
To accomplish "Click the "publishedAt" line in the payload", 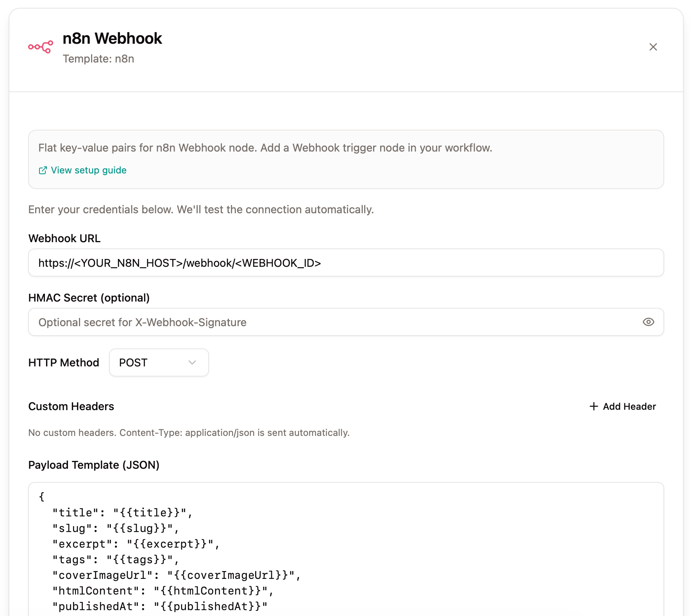I will 160,607.
